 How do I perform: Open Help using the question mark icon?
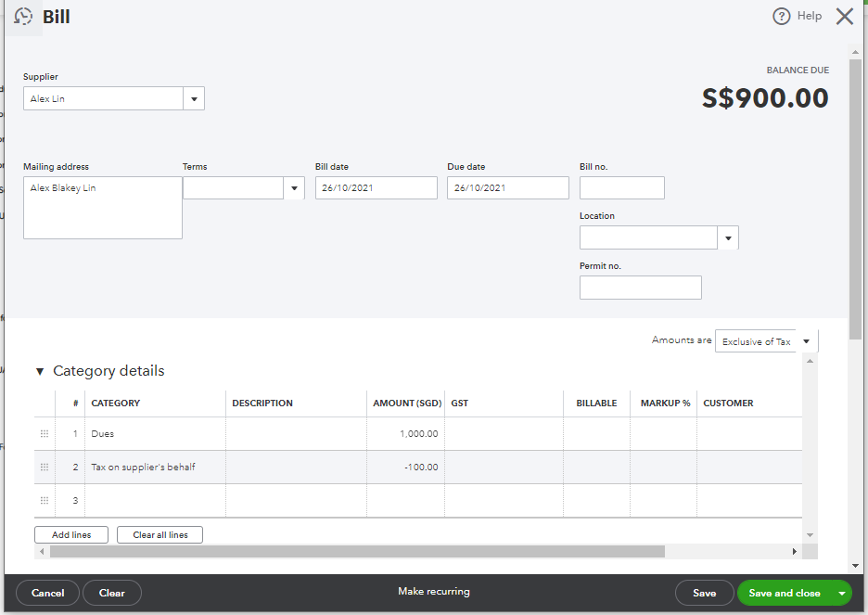point(781,15)
